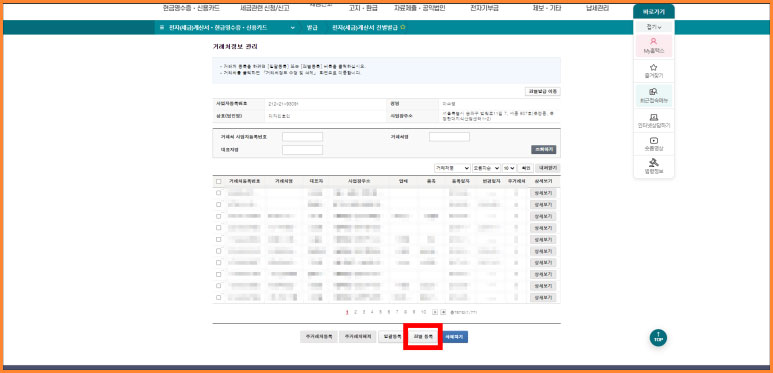
Task: Click 전자(세금)계산서 건별발급 breadcrumb link
Action: coord(365,28)
